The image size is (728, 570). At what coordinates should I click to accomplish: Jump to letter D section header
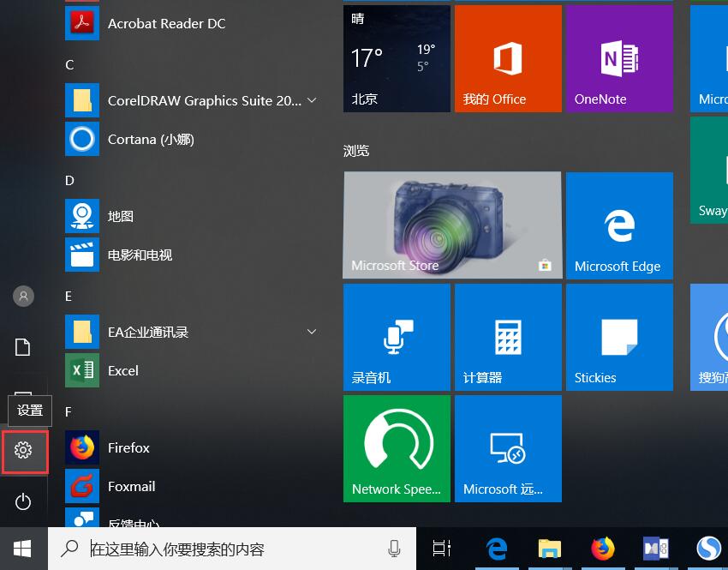(x=69, y=180)
